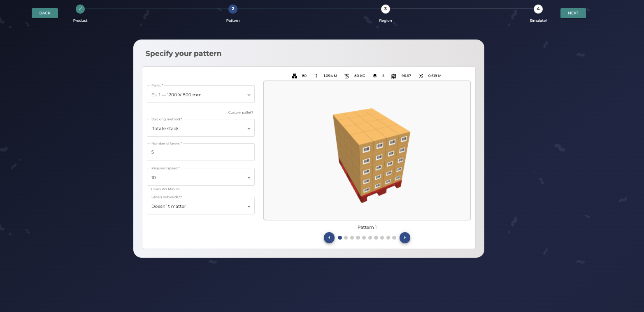Click the pallet fill efficiency icon
The height and width of the screenshot is (312, 644).
(x=394, y=76)
